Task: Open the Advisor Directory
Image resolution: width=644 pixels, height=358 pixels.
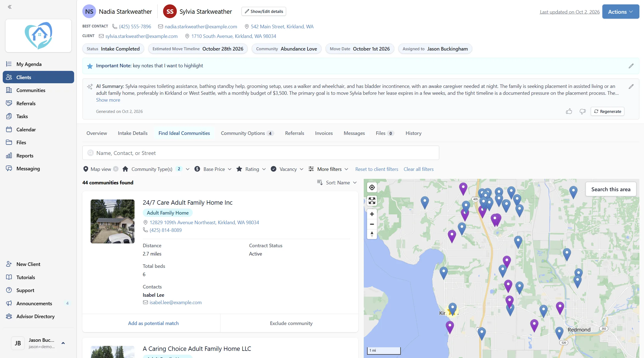Action: (38, 316)
